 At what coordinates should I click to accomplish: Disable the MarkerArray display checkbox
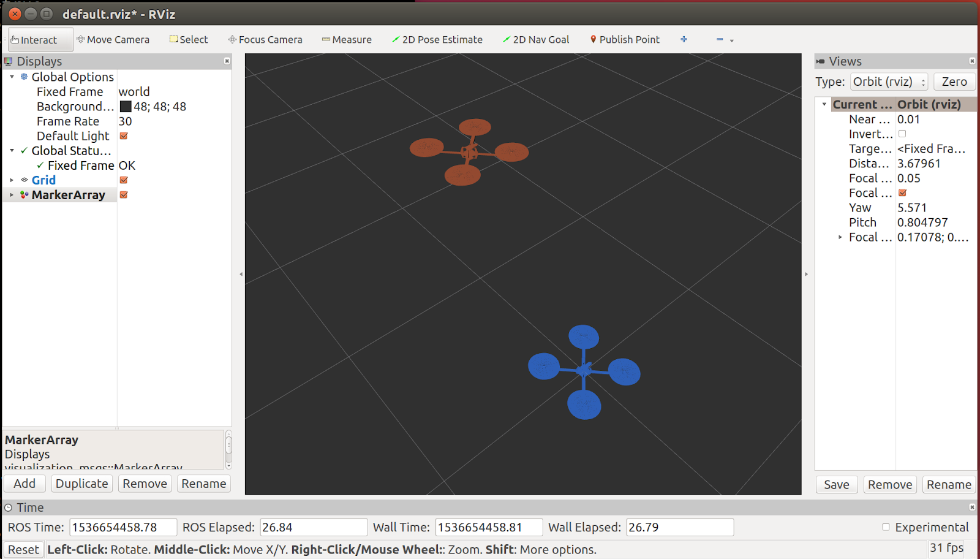click(124, 195)
